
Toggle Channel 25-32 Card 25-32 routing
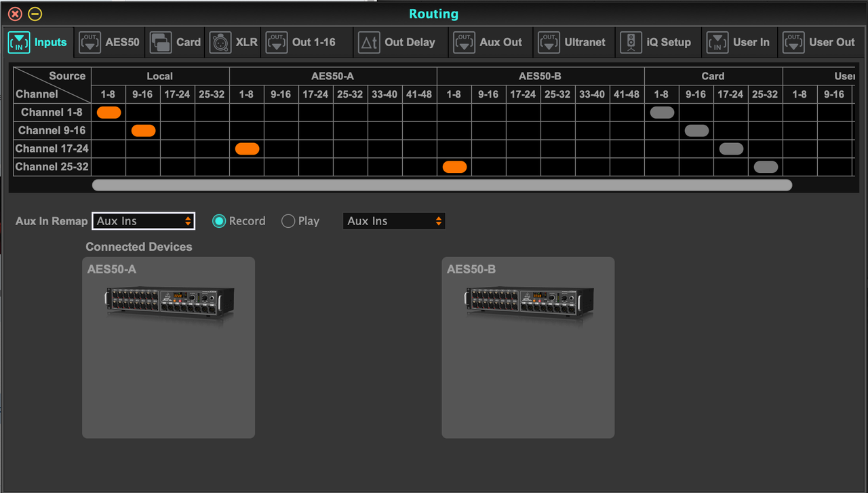pyautogui.click(x=766, y=167)
